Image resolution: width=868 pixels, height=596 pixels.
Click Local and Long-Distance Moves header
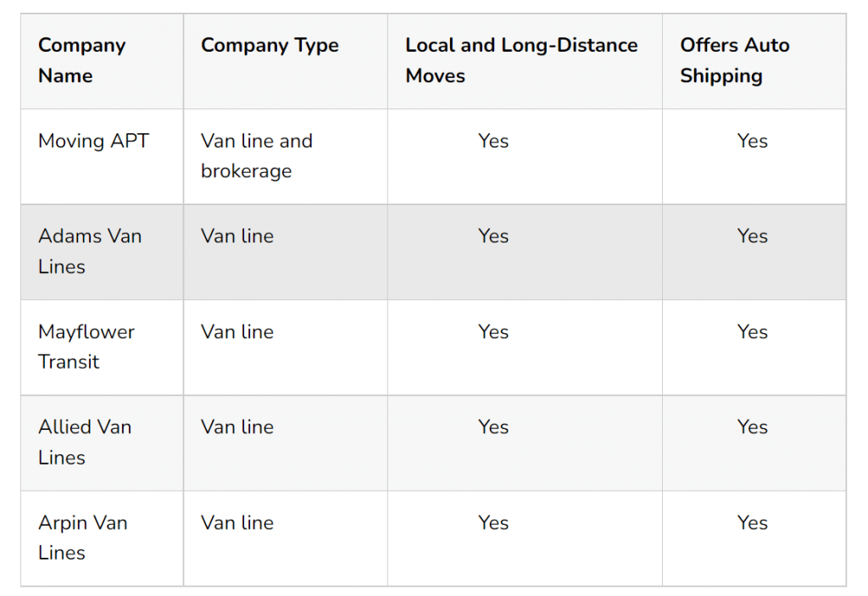pos(525,61)
